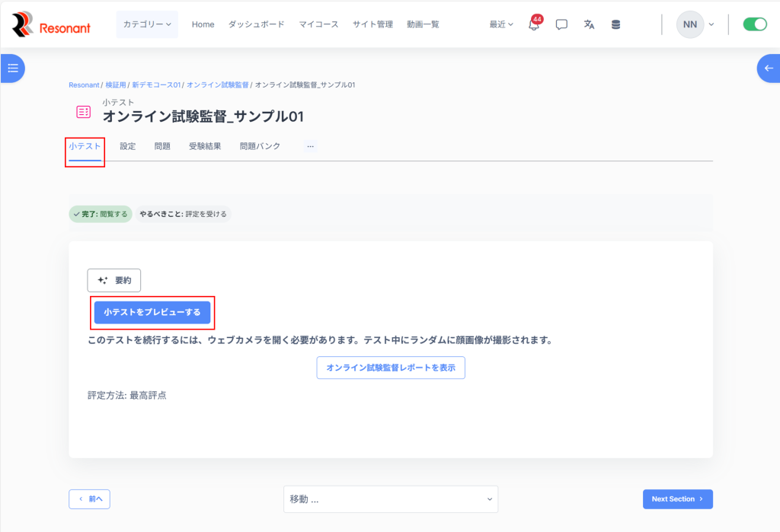Expand the more tabs ellipsis
780x532 pixels.
click(310, 146)
